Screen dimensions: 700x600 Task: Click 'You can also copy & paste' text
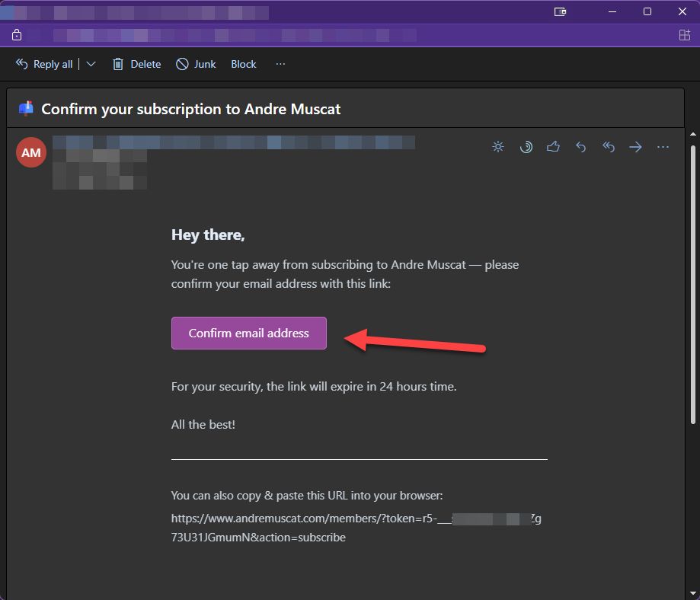[238, 496]
